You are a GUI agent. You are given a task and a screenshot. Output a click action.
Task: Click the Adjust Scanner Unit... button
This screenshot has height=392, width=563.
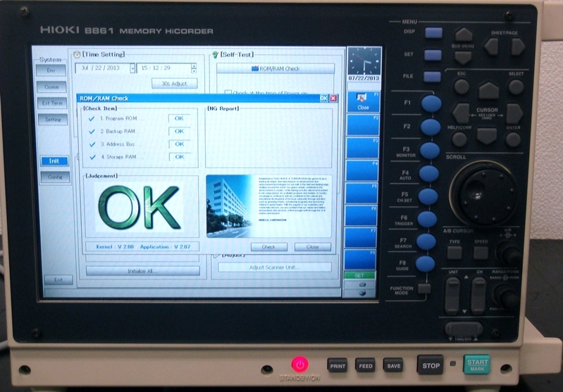click(275, 267)
